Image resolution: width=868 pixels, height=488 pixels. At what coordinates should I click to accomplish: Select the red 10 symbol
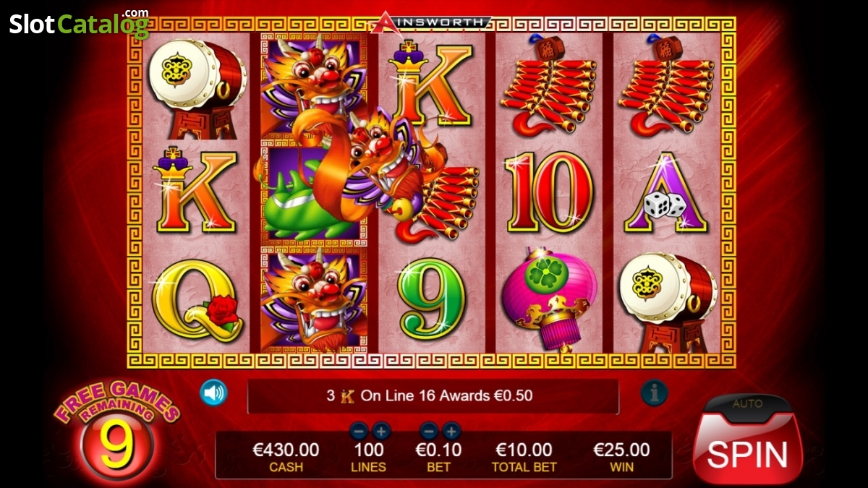click(x=550, y=192)
